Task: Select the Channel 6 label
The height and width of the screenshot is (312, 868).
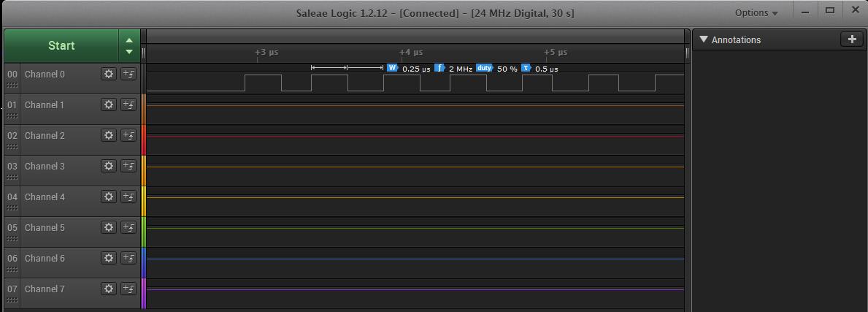Action: pyautogui.click(x=45, y=258)
